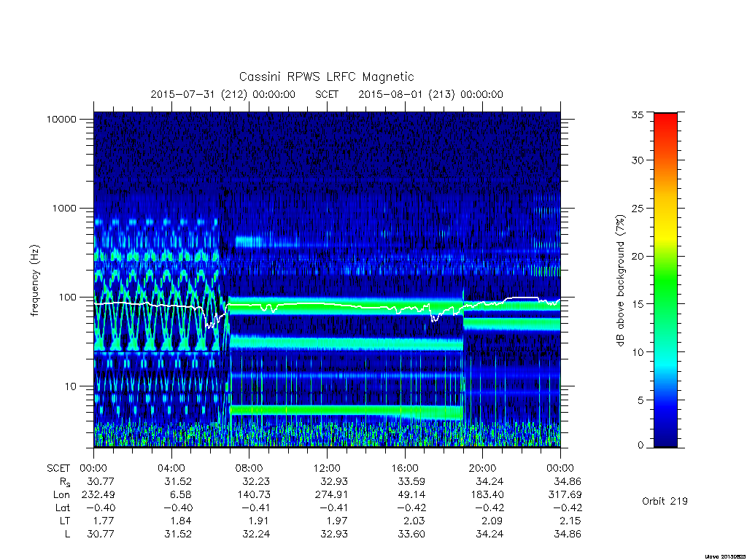Click the L value '33.60'
The width and height of the screenshot is (747, 560).
pos(411,534)
